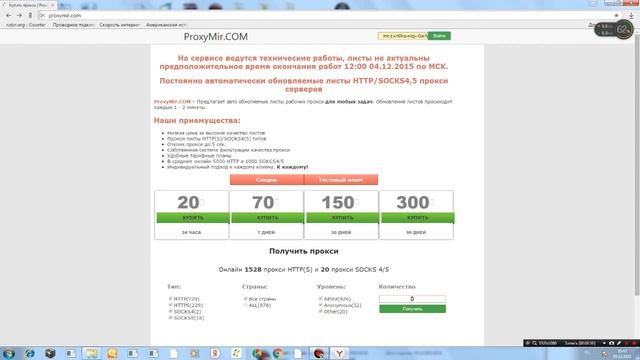Screen dimensions: 640x360
Task: Buy the 300 plan for 90 дней
Action: coord(418,218)
